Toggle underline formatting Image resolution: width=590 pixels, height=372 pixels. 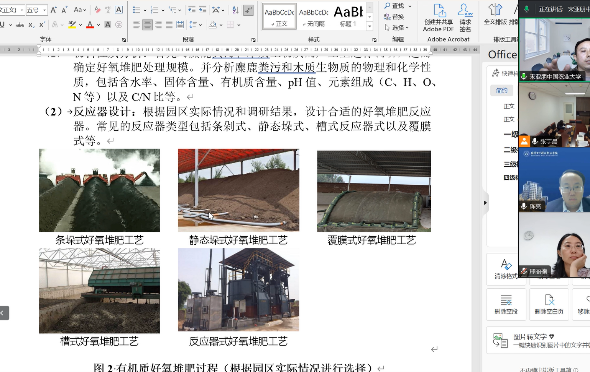coord(2,25)
